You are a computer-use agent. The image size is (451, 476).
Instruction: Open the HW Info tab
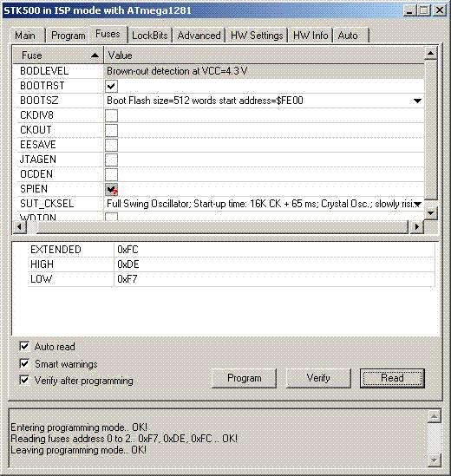point(310,36)
